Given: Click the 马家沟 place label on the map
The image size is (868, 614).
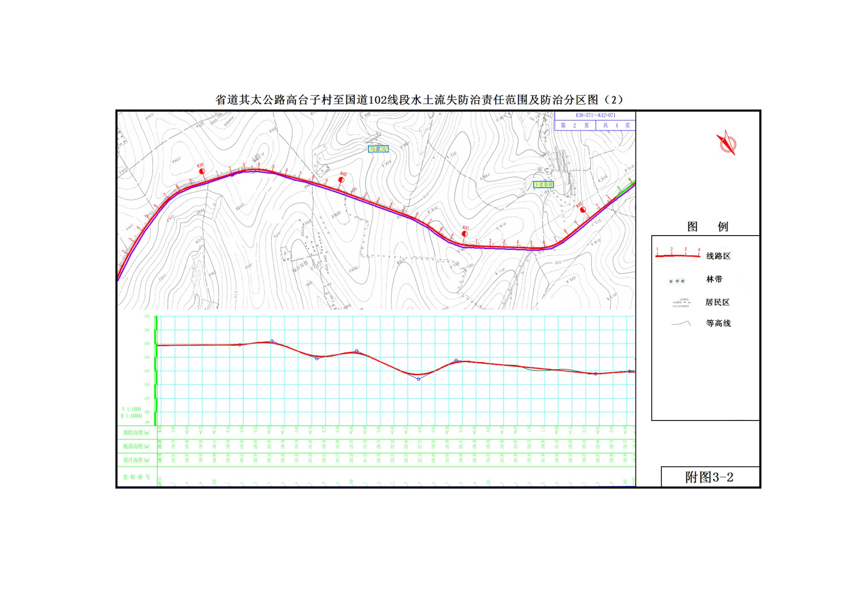Looking at the screenshot, I should click(x=378, y=149).
